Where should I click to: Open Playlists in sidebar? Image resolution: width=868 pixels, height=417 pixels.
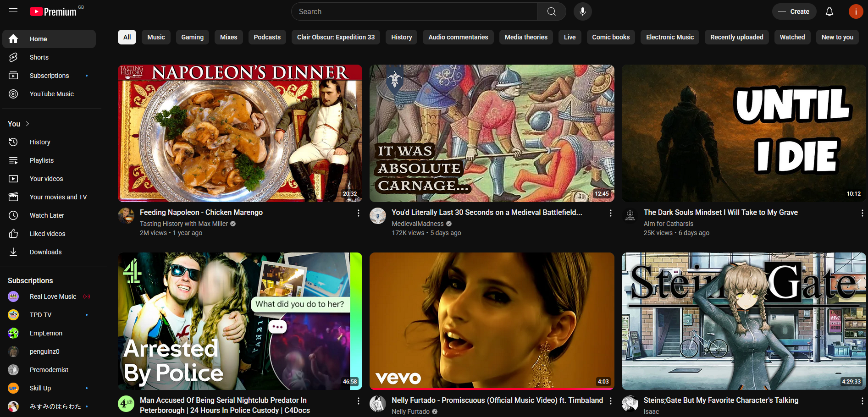[x=49, y=160]
